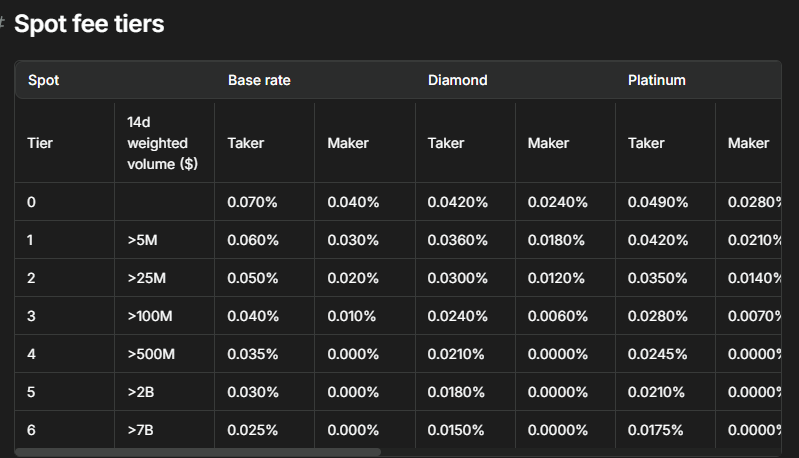Click the tier '6' cell
The image size is (799, 458).
tap(31, 430)
